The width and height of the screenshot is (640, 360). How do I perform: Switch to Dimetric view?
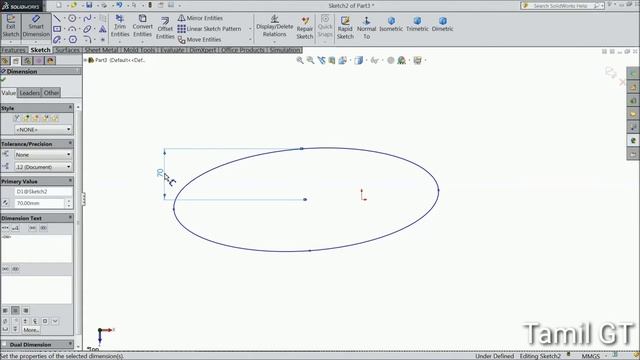pyautogui.click(x=442, y=24)
